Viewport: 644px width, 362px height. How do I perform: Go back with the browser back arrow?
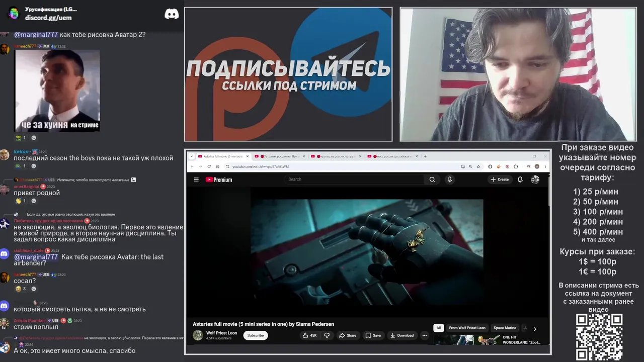192,166
